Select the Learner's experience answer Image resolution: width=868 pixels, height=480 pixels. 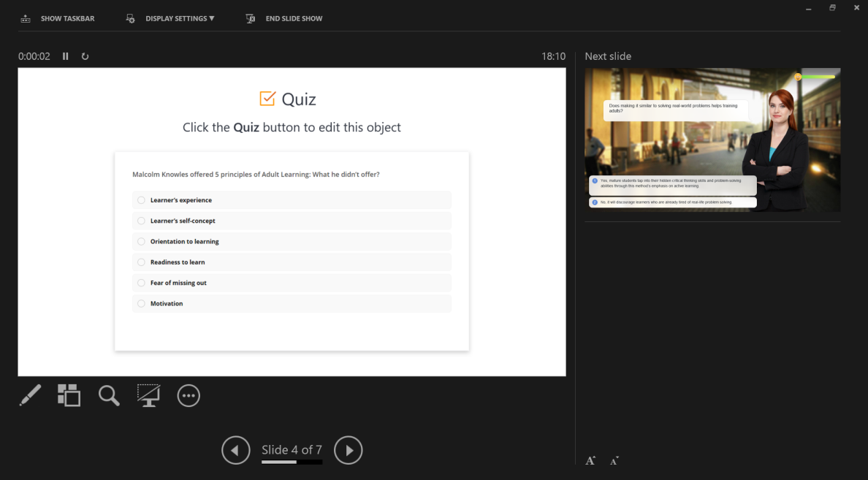(292, 200)
